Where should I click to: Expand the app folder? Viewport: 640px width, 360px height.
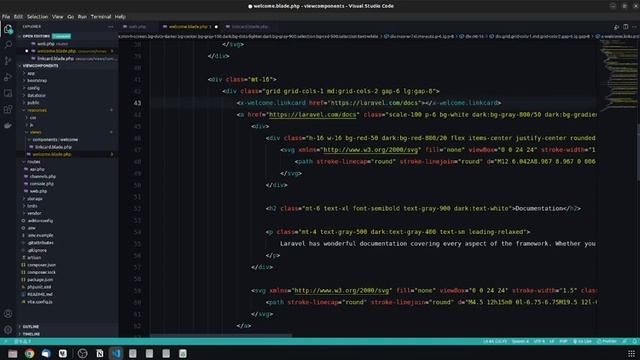pyautogui.click(x=31, y=73)
